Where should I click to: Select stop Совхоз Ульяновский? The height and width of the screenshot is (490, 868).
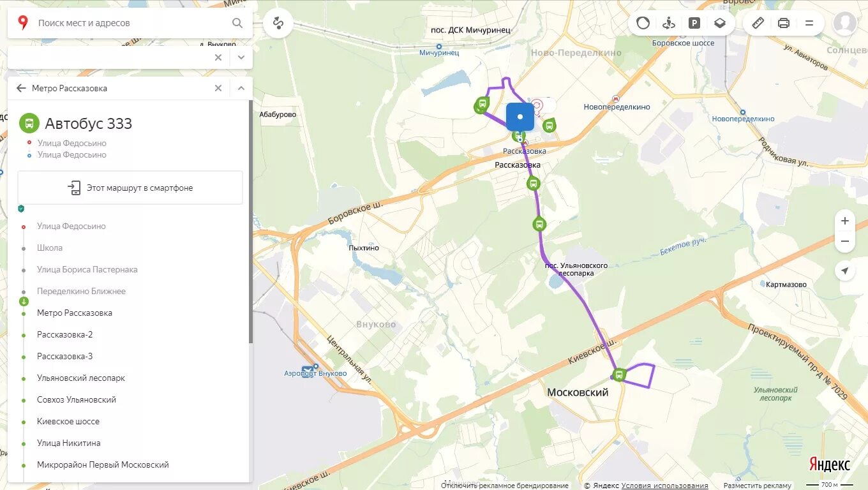77,399
